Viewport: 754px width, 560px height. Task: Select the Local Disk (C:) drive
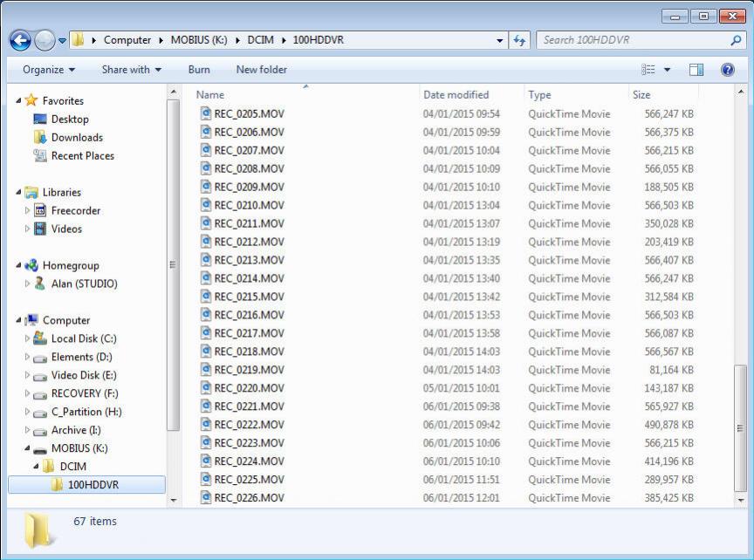[83, 338]
